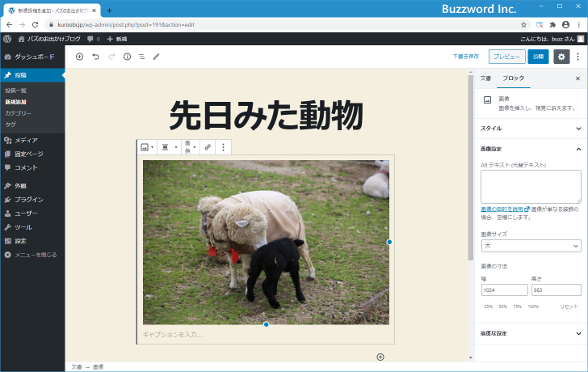The width and height of the screenshot is (588, 372).
Task: Open comments indicator in admin bar
Action: pyautogui.click(x=94, y=39)
